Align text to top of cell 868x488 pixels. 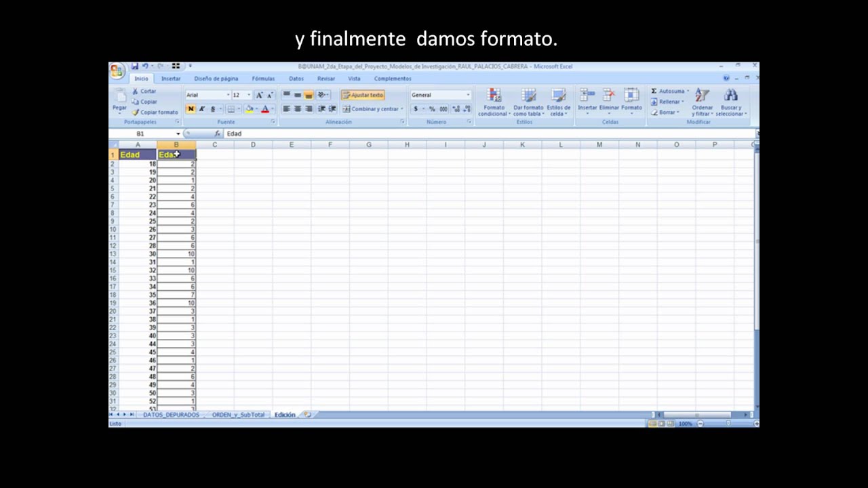coord(286,95)
